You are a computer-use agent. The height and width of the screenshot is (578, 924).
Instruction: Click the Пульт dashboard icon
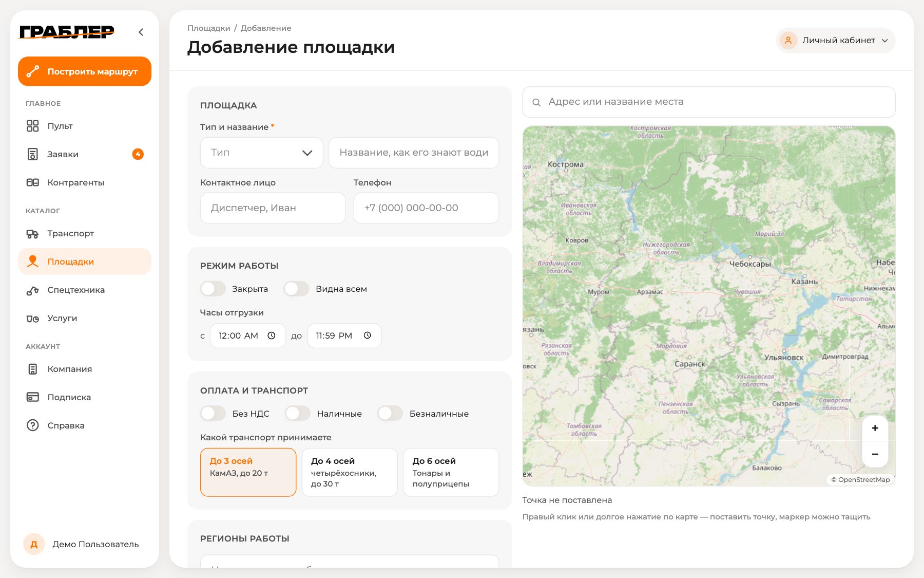click(32, 126)
